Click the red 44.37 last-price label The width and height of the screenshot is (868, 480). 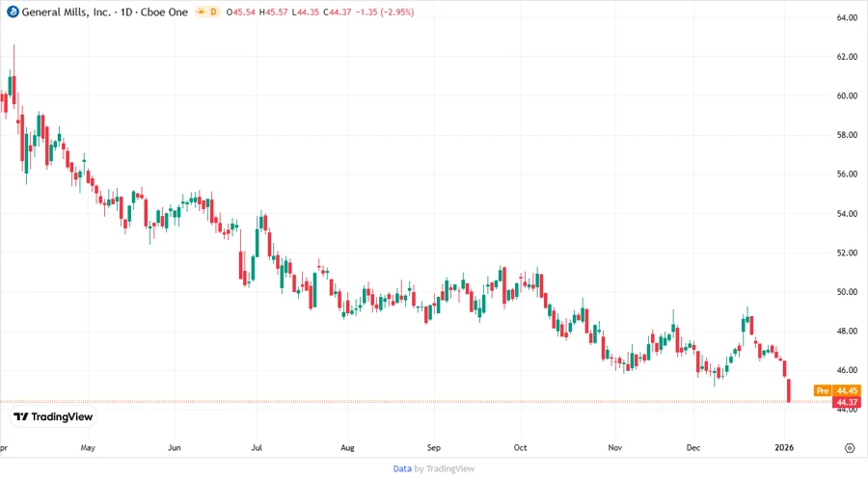pyautogui.click(x=847, y=402)
